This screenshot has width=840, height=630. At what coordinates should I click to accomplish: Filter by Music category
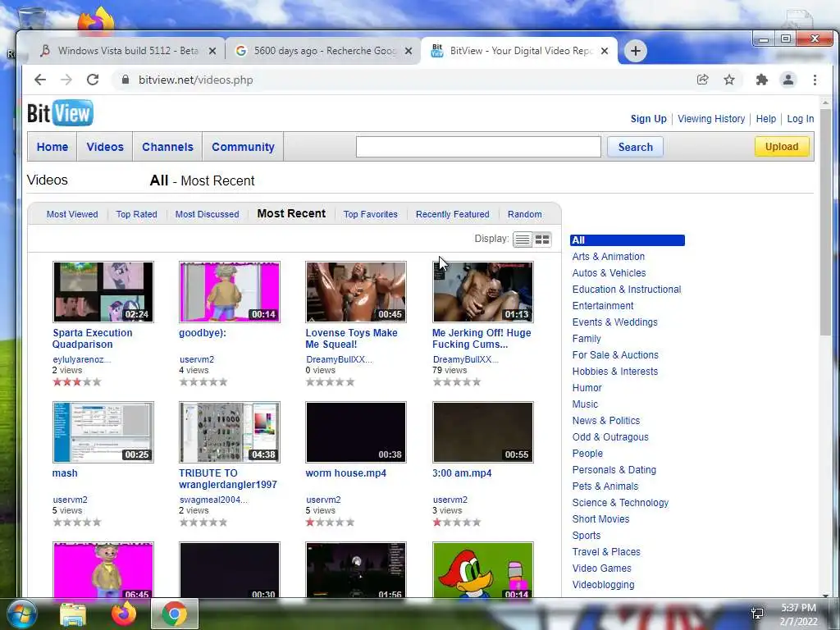point(584,404)
